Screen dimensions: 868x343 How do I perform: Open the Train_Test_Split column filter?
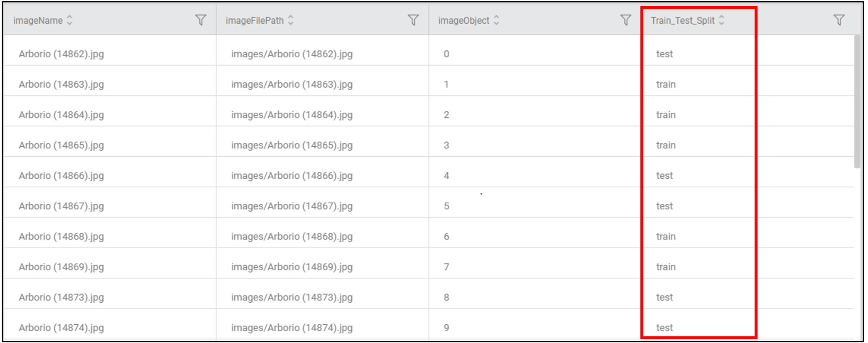839,20
